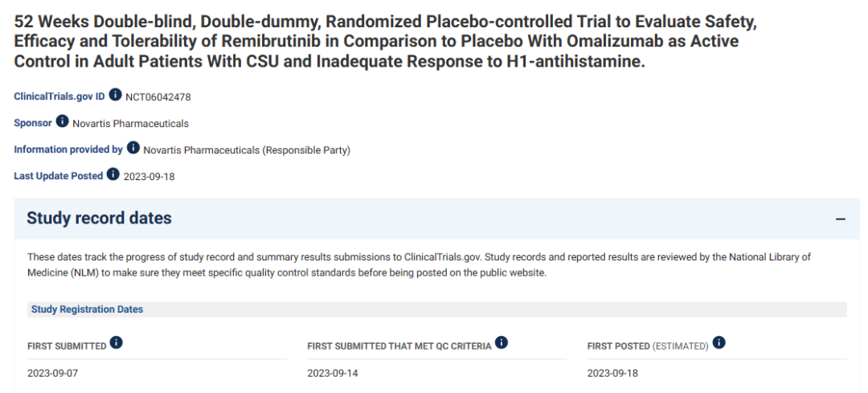This screenshot has height=393, width=868.
Task: Click the First Posted date value
Action: tap(612, 373)
